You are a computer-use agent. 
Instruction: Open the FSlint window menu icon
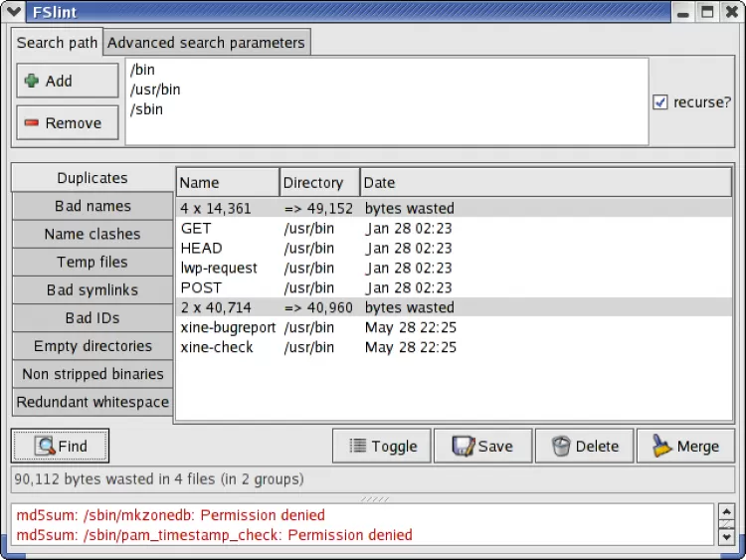coord(13,13)
